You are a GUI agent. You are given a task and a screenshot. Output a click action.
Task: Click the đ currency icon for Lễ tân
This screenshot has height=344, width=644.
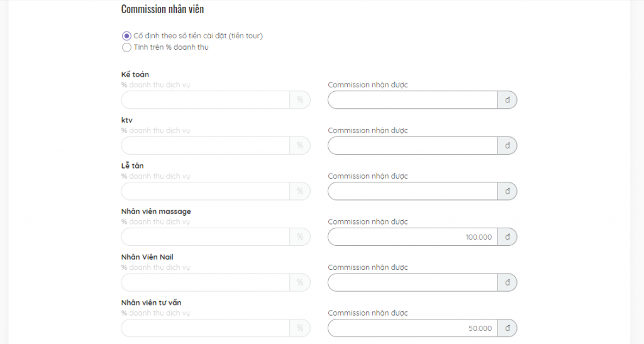click(x=508, y=191)
